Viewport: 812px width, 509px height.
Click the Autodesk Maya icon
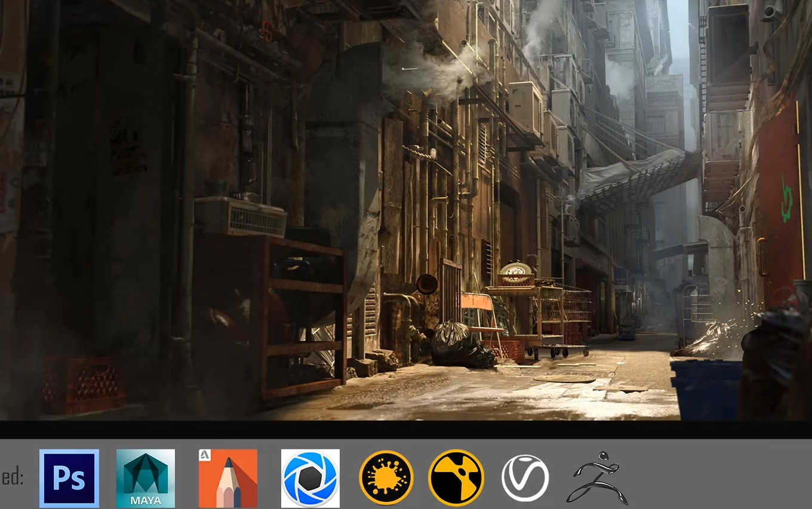click(x=146, y=479)
